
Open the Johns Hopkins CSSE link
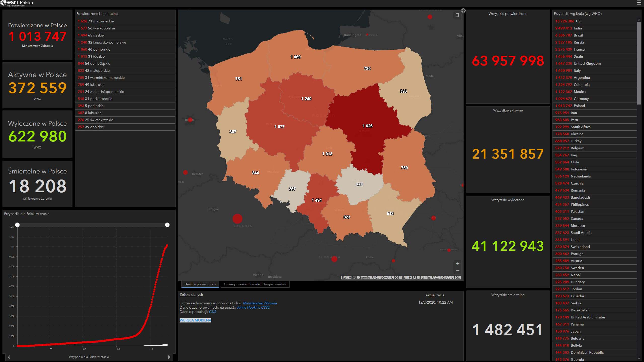point(253,307)
